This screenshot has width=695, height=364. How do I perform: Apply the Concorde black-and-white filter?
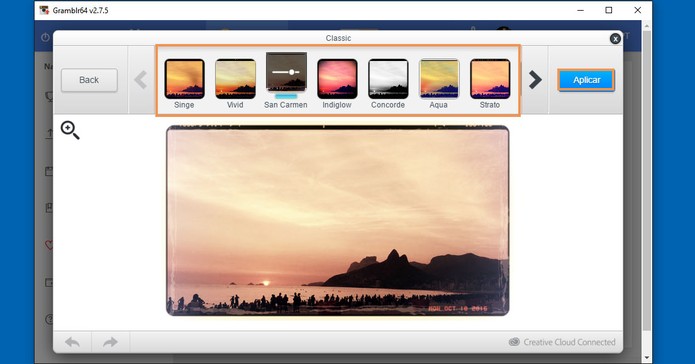tap(388, 79)
